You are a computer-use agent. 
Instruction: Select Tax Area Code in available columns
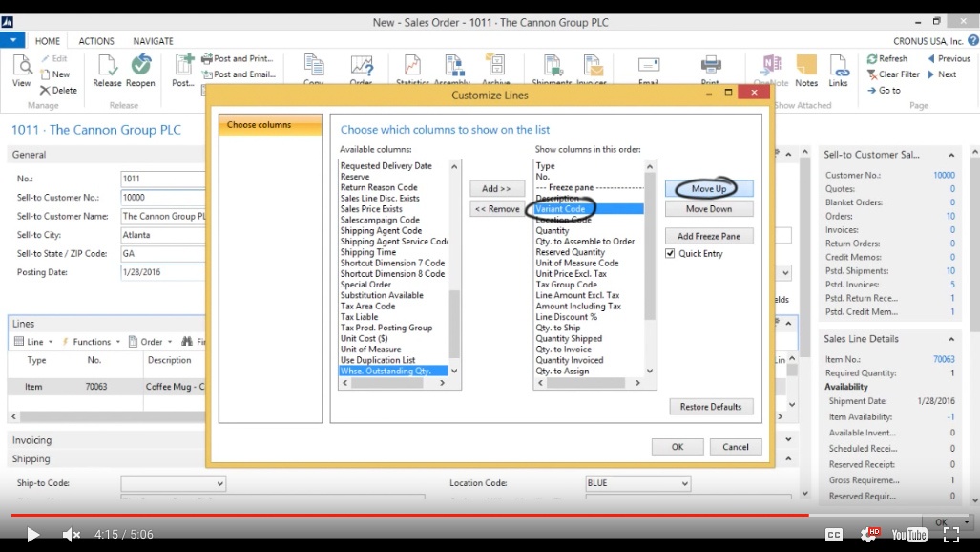[367, 306]
